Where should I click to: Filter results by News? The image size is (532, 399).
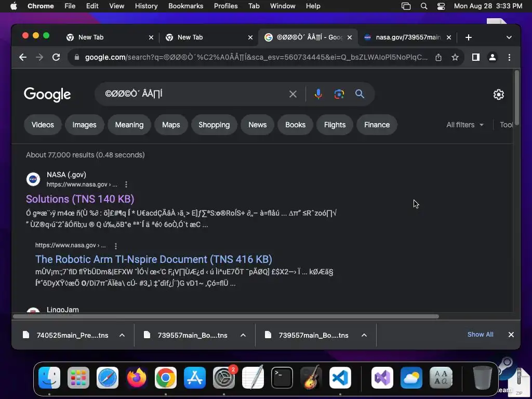pos(258,125)
